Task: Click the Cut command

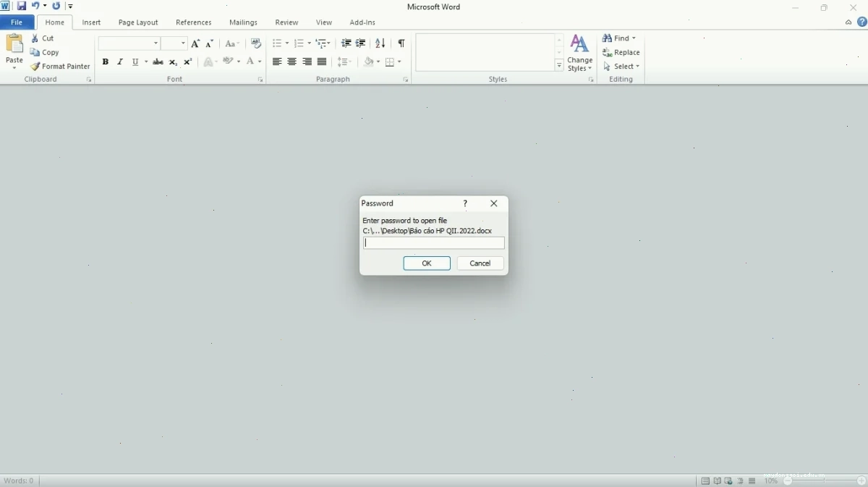Action: click(43, 38)
